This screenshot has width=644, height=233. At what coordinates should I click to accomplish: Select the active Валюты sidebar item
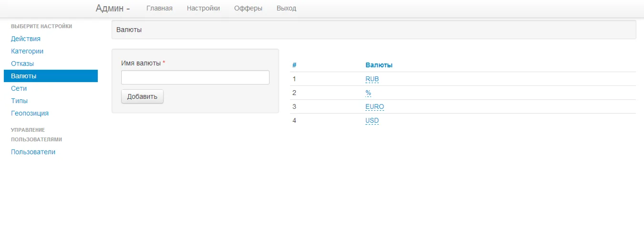24,76
